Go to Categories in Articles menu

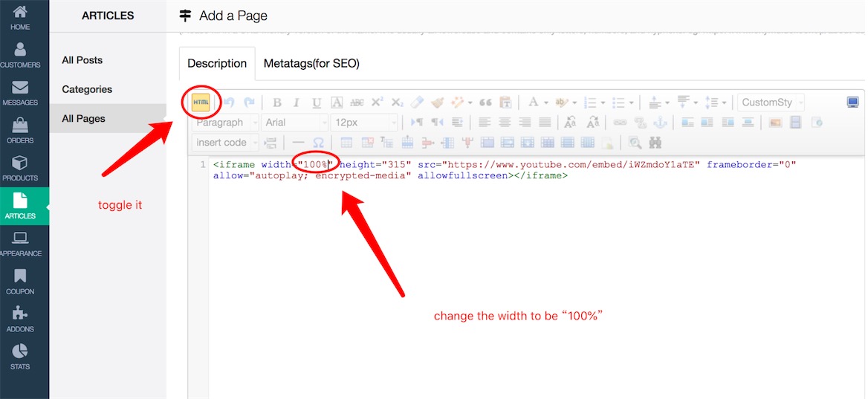click(x=87, y=89)
